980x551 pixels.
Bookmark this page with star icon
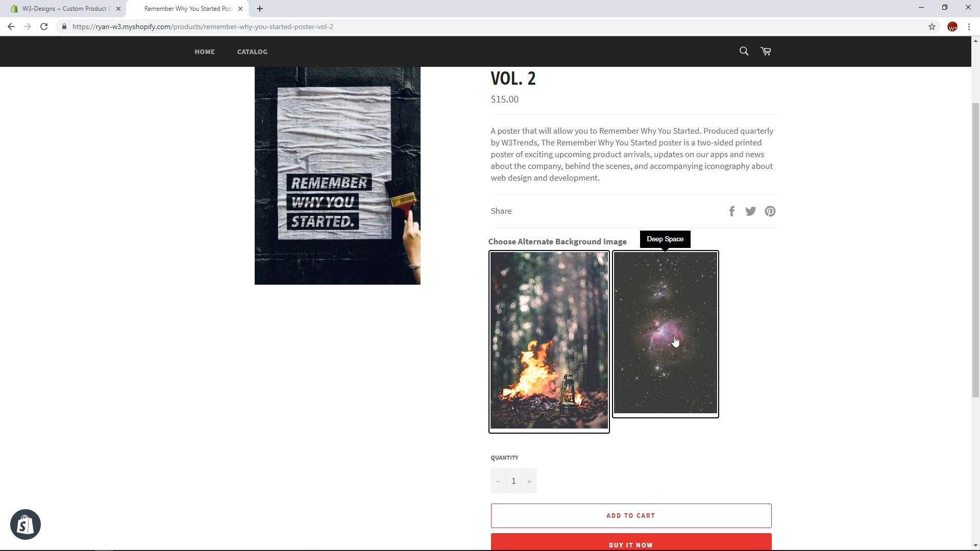point(932,27)
